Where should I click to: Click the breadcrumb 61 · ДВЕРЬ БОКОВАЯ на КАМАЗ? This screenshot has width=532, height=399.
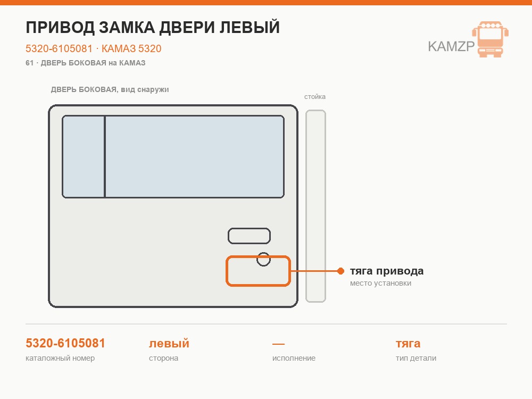86,63
